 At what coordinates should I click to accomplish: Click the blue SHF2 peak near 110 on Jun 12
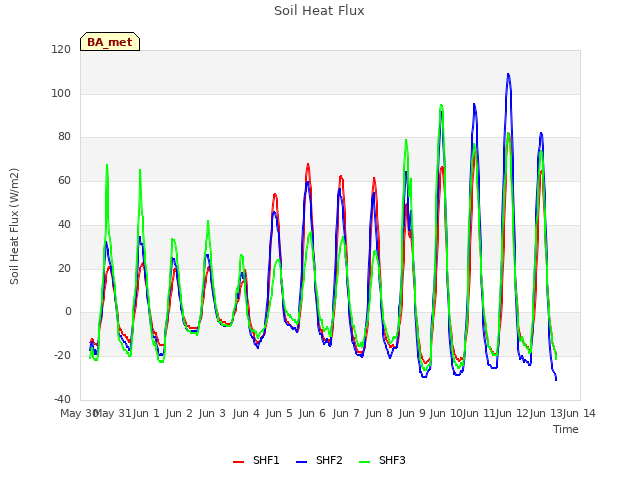pyautogui.click(x=508, y=74)
